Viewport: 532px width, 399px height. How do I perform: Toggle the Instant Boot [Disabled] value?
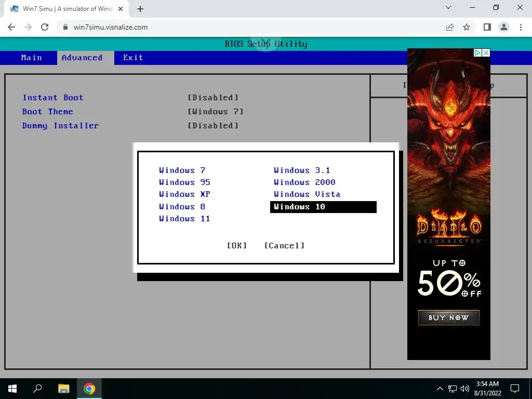tap(213, 98)
